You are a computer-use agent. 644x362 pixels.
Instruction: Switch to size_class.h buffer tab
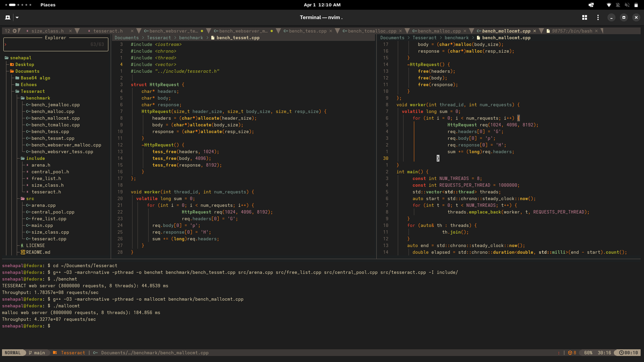click(x=47, y=31)
